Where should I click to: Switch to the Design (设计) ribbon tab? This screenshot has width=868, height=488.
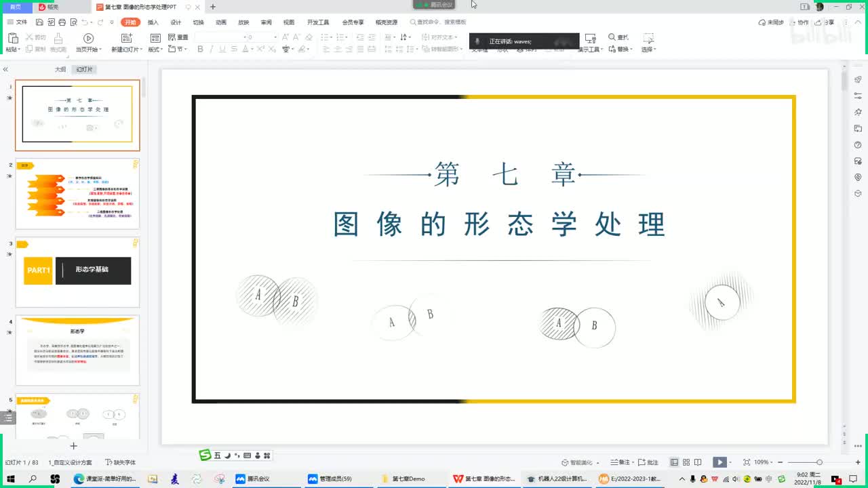(176, 22)
